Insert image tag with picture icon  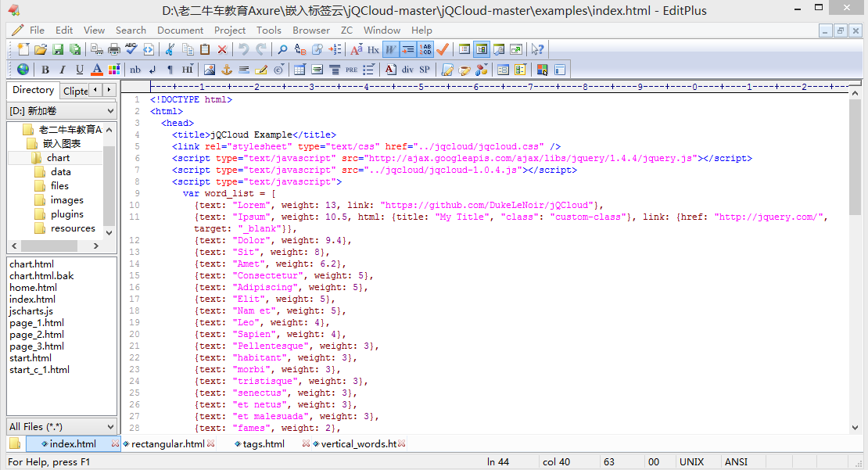(210, 69)
